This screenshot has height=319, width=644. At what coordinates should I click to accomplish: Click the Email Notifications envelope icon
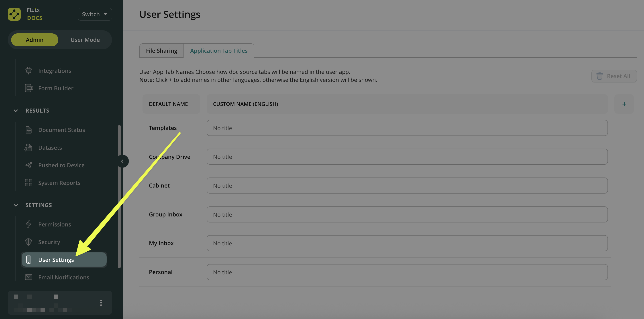29,277
